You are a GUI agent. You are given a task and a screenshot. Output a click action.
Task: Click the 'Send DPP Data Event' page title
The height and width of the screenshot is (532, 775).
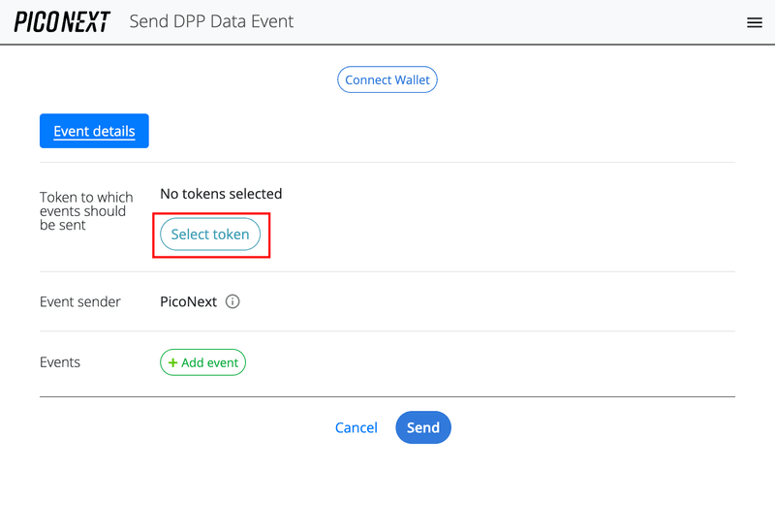(x=211, y=21)
